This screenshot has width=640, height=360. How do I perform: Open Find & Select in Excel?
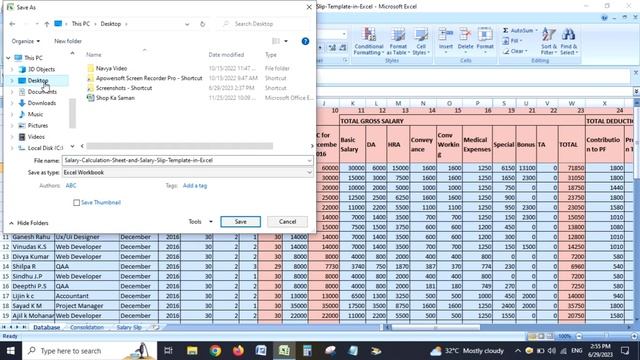[x=568, y=41]
